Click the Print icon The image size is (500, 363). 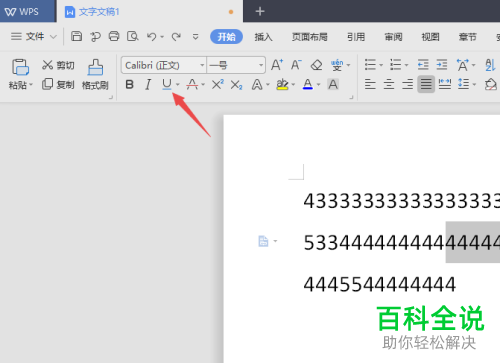114,36
